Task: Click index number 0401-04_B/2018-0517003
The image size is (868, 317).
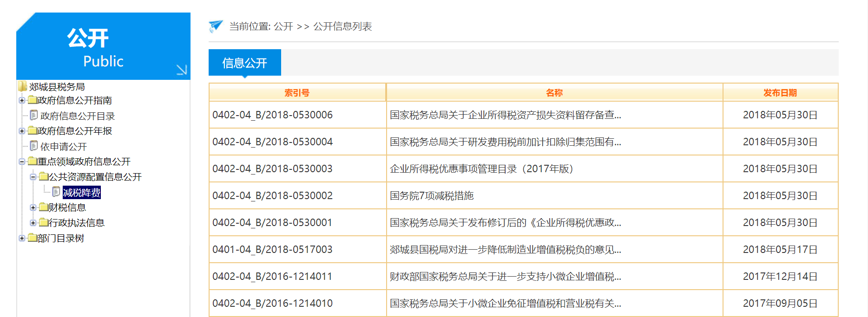Action: tap(272, 249)
